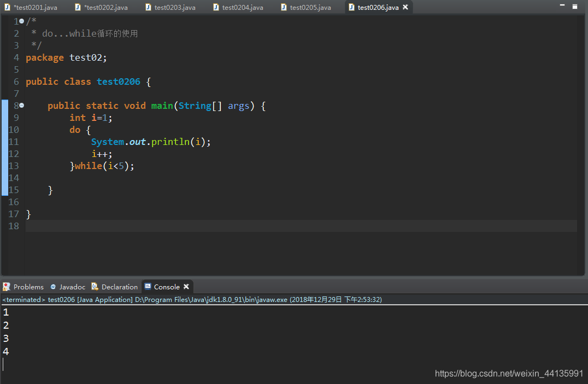The width and height of the screenshot is (588, 384).
Task: Click the Console monitor icon
Action: pos(148,287)
